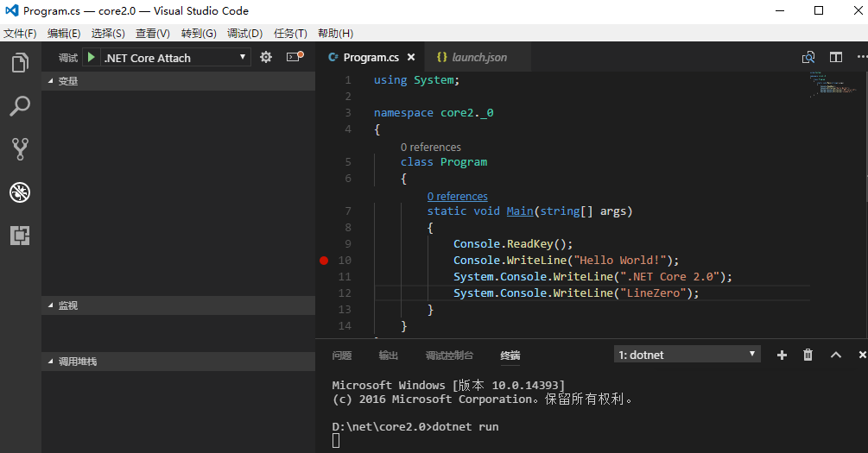Image resolution: width=868 pixels, height=453 pixels.
Task: Click the Console.ReadKey() call on line 9
Action: pos(513,244)
